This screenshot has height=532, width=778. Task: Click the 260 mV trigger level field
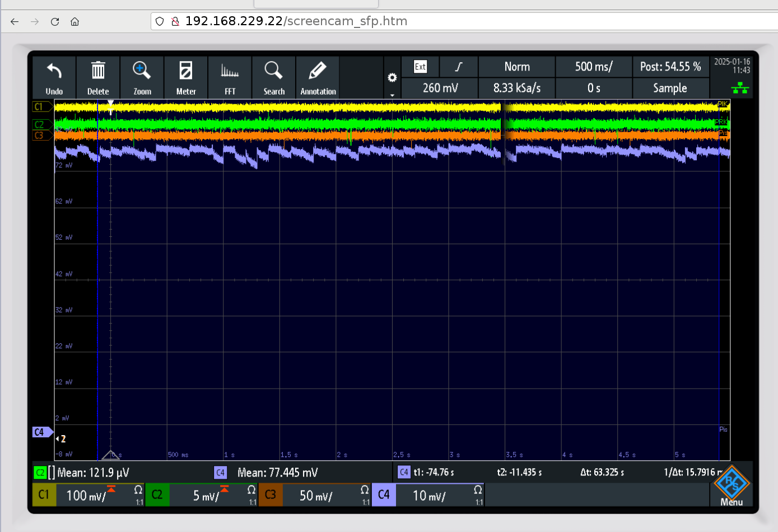440,88
